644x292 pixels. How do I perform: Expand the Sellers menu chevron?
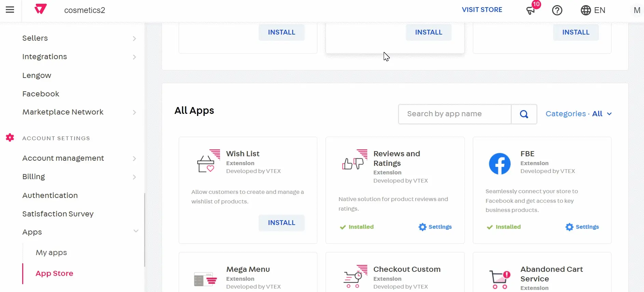(x=134, y=39)
